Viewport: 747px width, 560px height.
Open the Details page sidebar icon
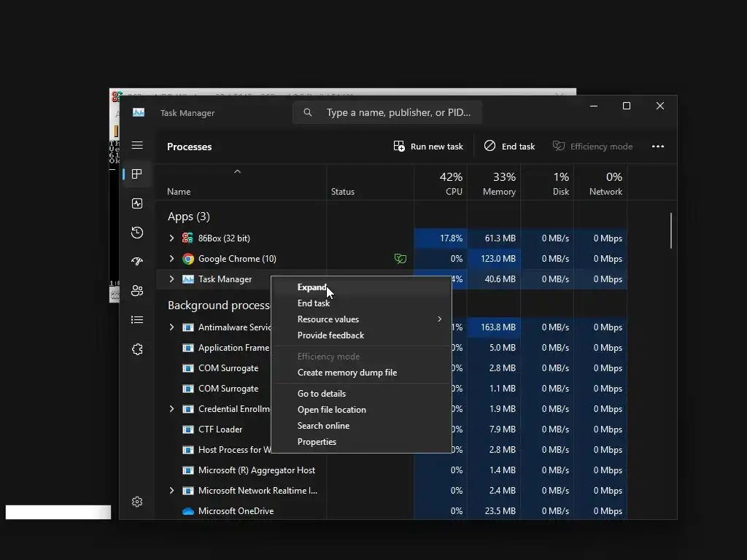pyautogui.click(x=137, y=320)
